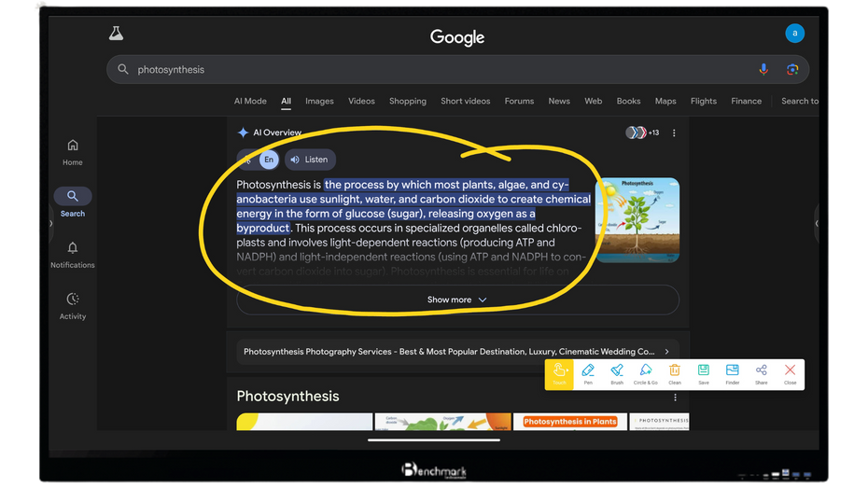
Task: Open the photosynthesis diagram thumbnail
Action: click(x=637, y=219)
